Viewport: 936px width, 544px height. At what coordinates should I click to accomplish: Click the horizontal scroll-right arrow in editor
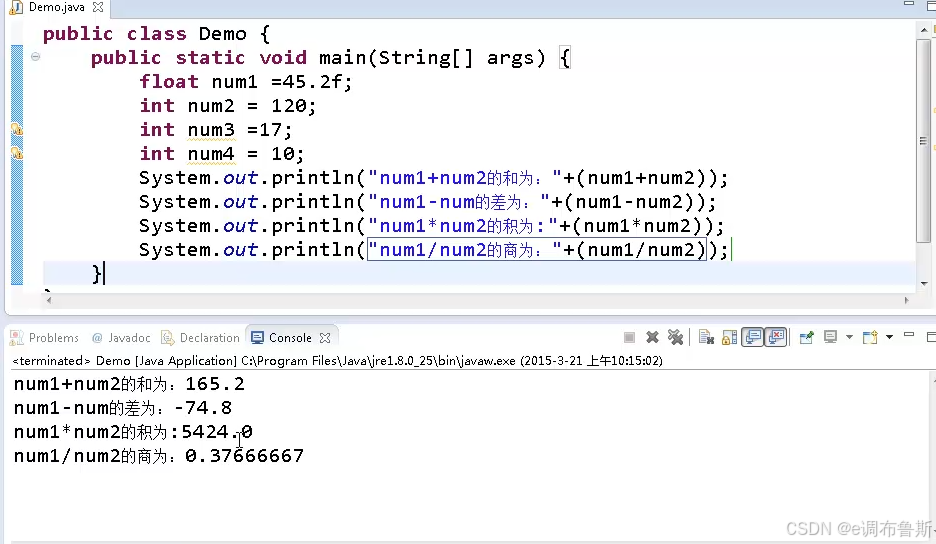pos(906,300)
